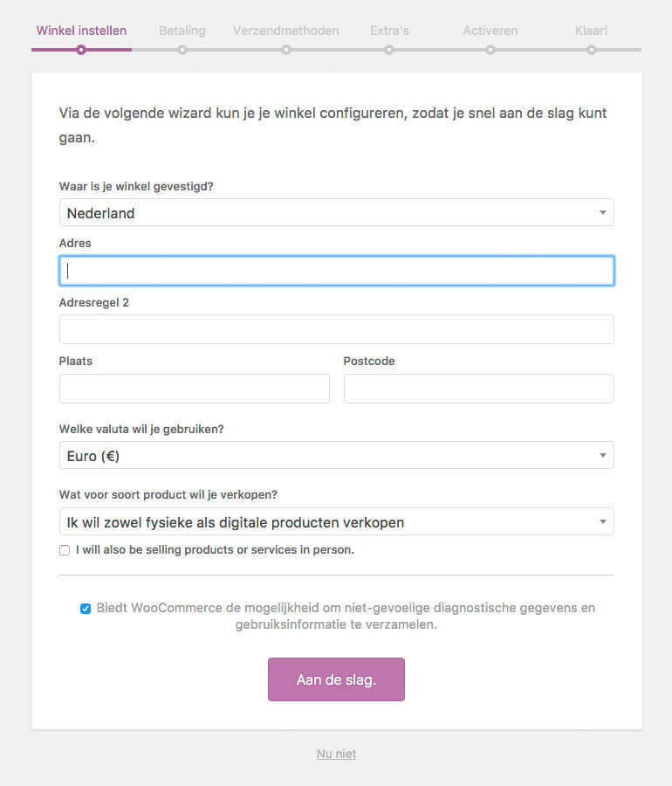Screen dimensions: 672x786
Task: Click the Aan de slag button
Action: 336,679
